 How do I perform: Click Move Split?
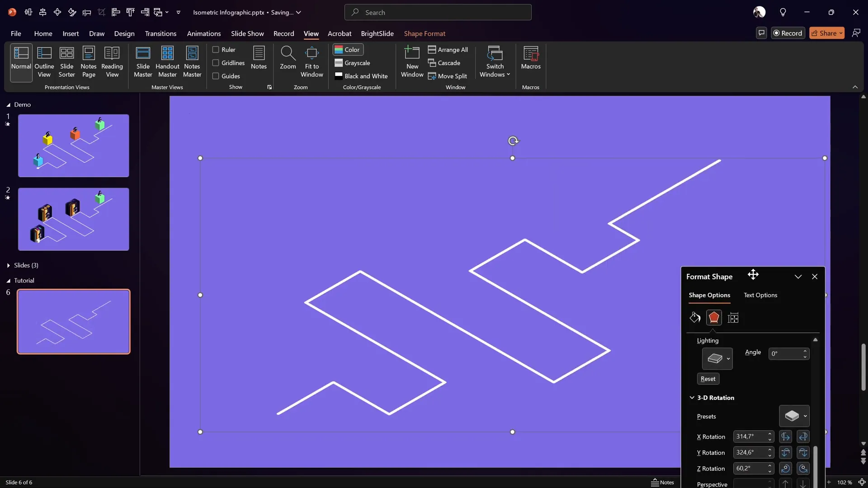click(x=447, y=76)
